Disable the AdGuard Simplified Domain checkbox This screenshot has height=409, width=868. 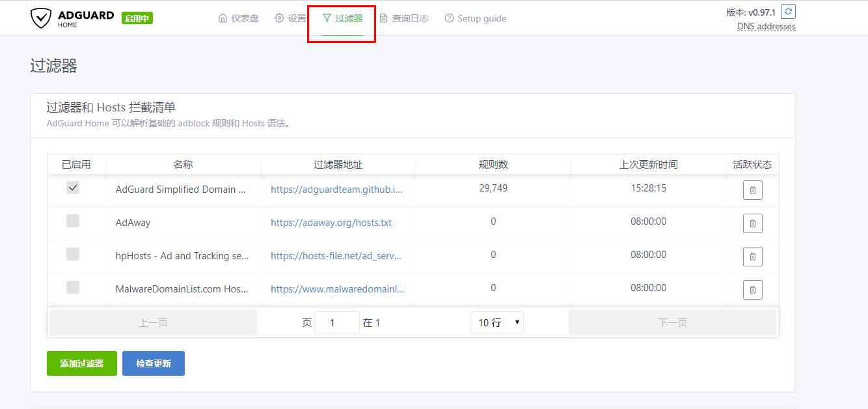(73, 188)
